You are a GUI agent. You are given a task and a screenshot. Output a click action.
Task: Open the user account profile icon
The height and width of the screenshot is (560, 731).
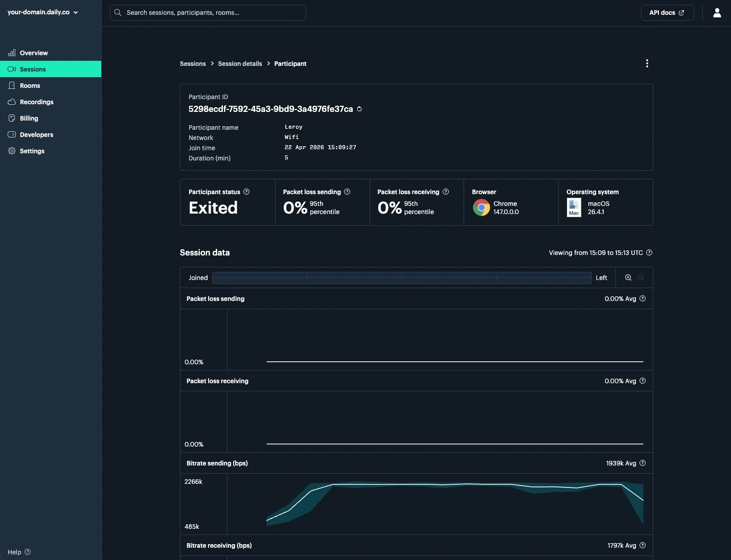717,13
